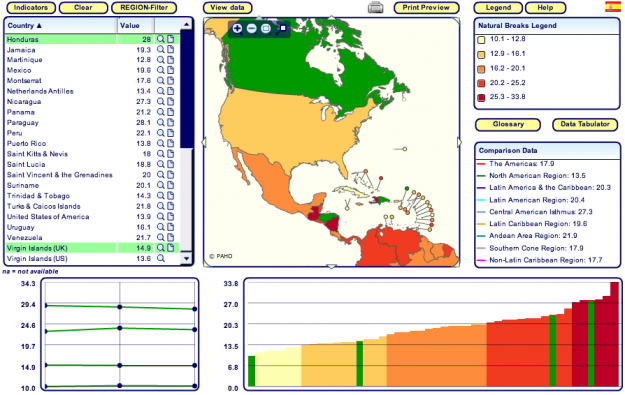Click the country list scrollbar up arrow
The height and width of the screenshot is (395, 625).
coord(186,25)
